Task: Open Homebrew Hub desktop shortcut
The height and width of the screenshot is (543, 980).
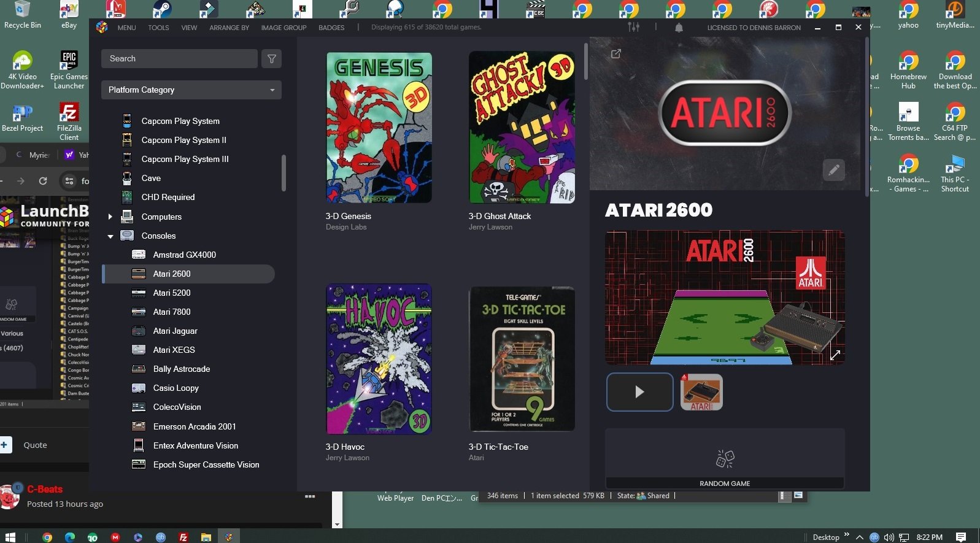Action: tap(908, 70)
